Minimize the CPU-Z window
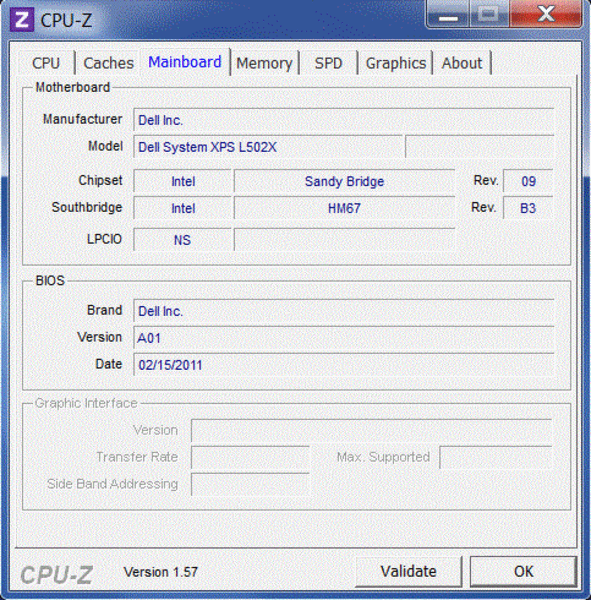 pyautogui.click(x=448, y=15)
